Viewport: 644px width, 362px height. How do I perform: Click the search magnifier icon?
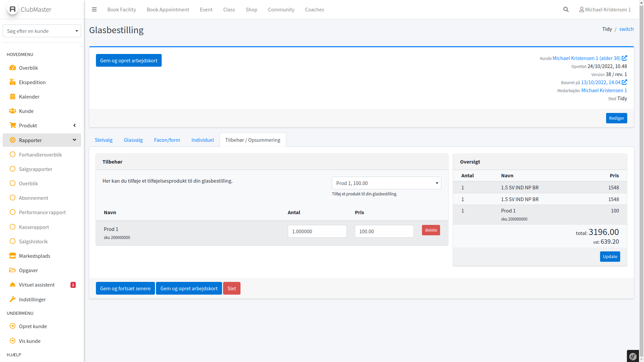(566, 9)
